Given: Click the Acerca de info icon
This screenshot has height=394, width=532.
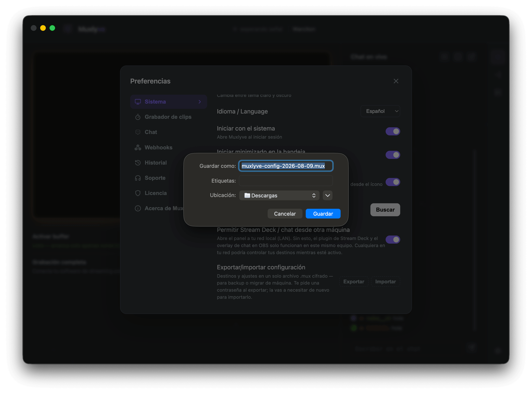Looking at the screenshot, I should (138, 208).
